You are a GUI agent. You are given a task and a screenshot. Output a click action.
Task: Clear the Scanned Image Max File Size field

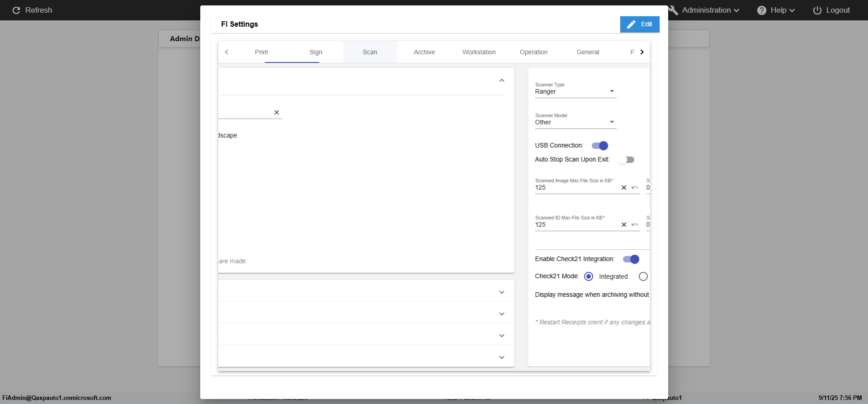[x=624, y=188]
